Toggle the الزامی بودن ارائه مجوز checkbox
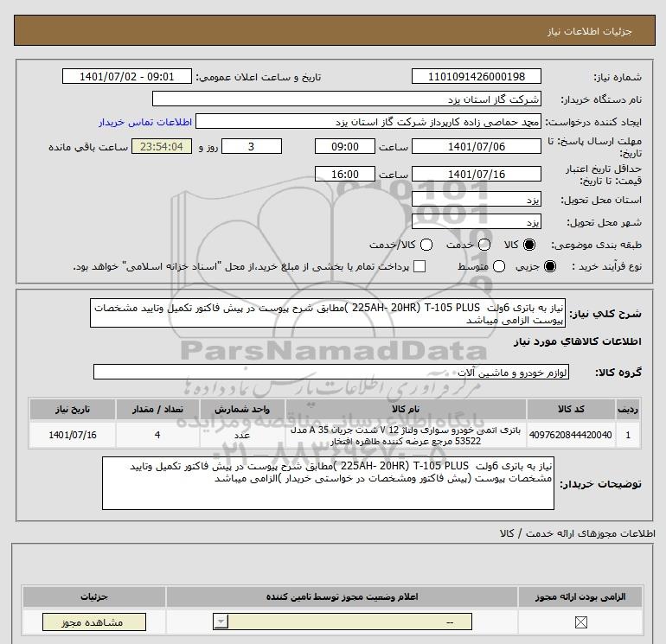Image resolution: width=666 pixels, height=644 pixels. pyautogui.click(x=580, y=622)
